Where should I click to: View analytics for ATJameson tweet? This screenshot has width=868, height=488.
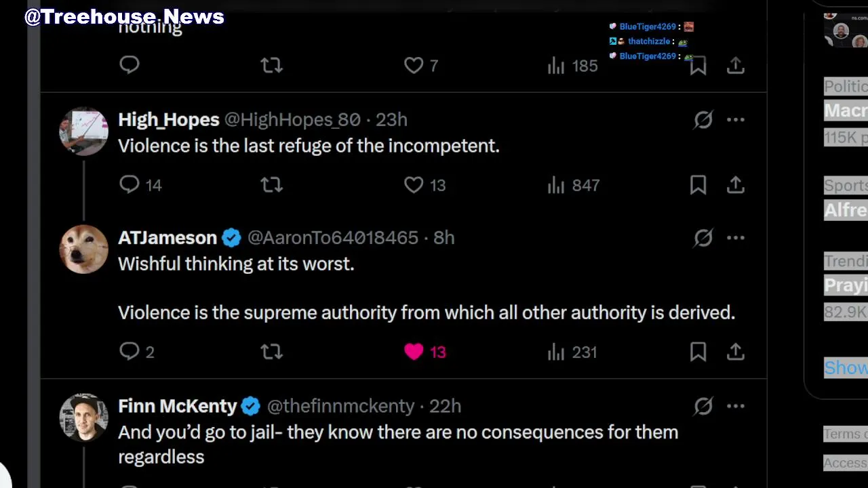(x=557, y=352)
